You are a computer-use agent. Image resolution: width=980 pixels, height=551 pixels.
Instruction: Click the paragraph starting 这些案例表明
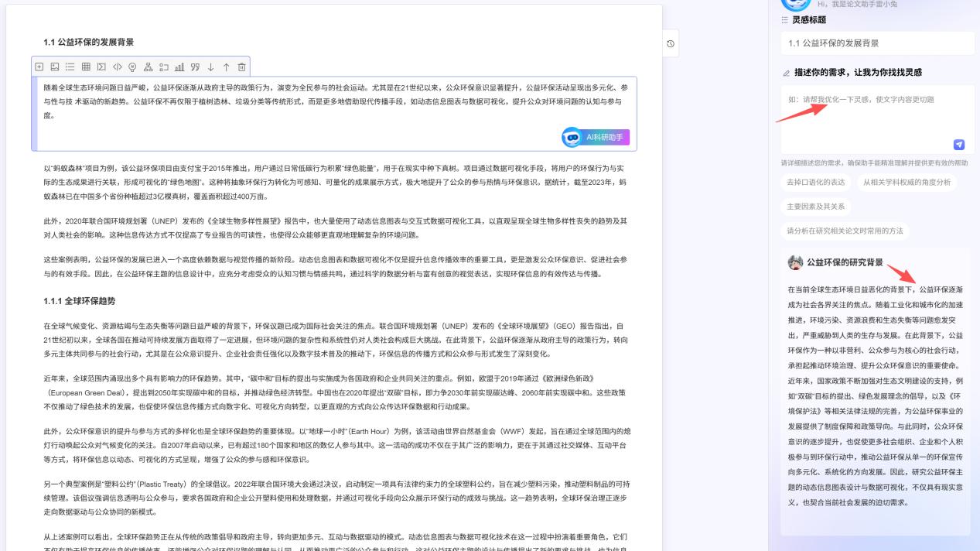coord(336,266)
